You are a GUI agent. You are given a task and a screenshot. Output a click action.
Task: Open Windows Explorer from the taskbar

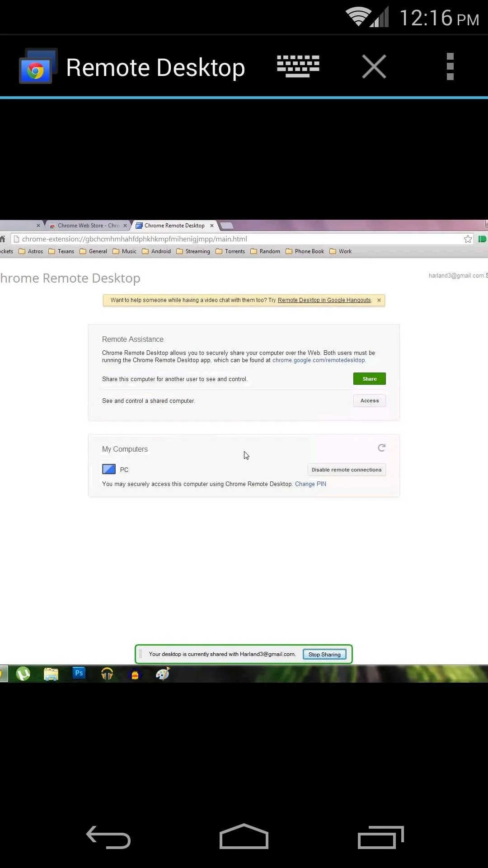[51, 674]
